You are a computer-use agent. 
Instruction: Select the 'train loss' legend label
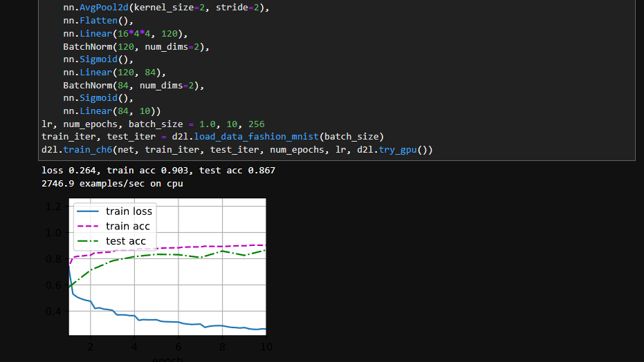pyautogui.click(x=129, y=211)
